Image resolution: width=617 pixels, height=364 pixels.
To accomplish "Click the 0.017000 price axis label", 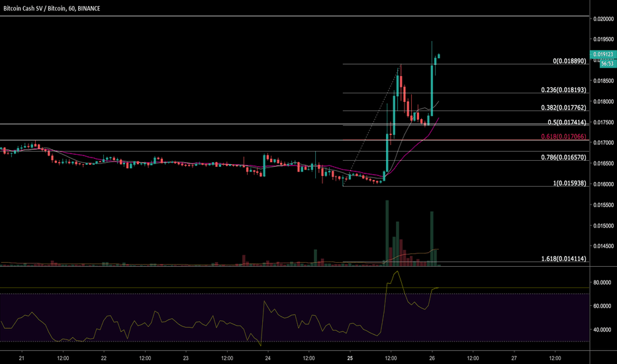I will point(604,142).
